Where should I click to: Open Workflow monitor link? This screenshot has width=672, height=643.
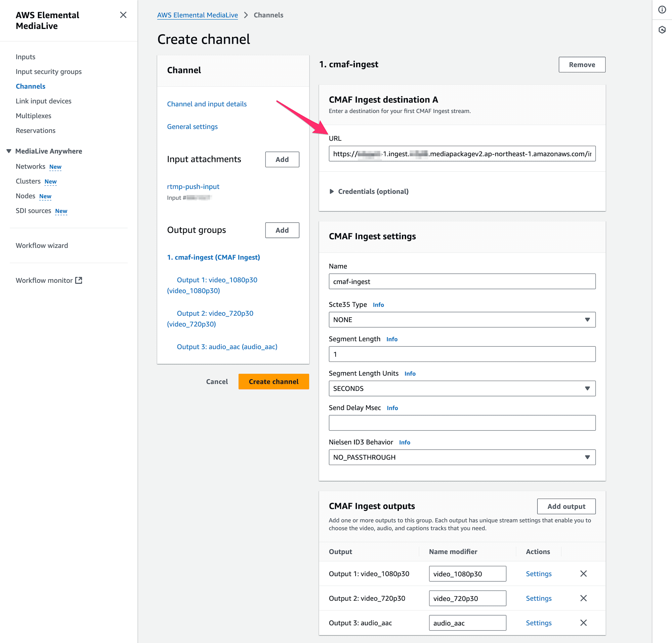pyautogui.click(x=44, y=280)
